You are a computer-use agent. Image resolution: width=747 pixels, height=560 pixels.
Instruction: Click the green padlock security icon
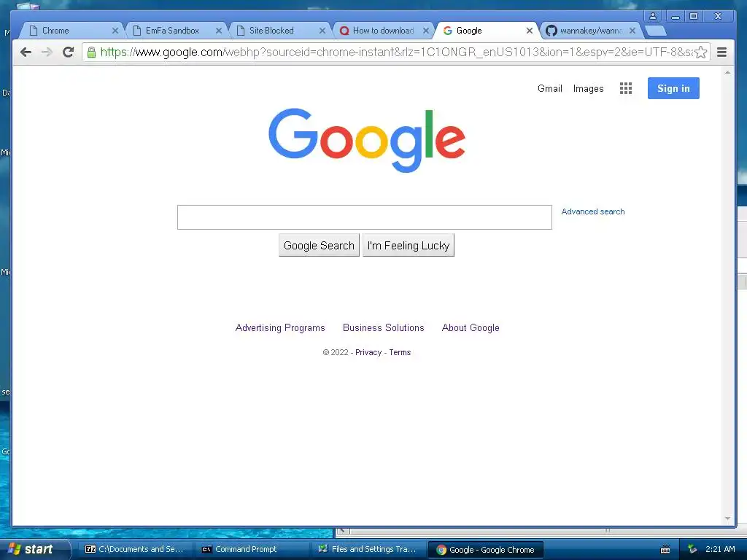pyautogui.click(x=91, y=52)
